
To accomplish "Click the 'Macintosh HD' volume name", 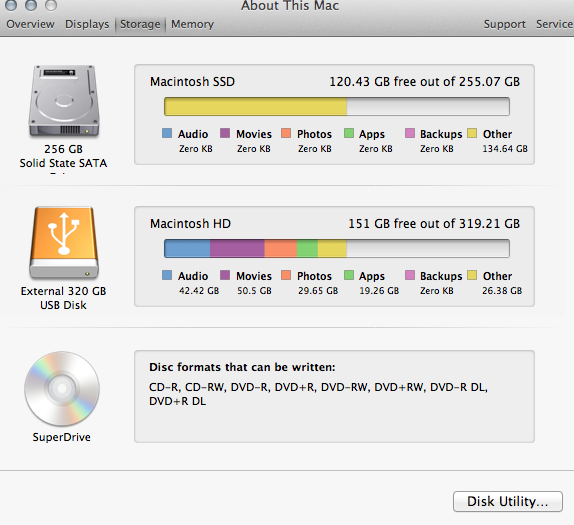I will pos(190,223).
